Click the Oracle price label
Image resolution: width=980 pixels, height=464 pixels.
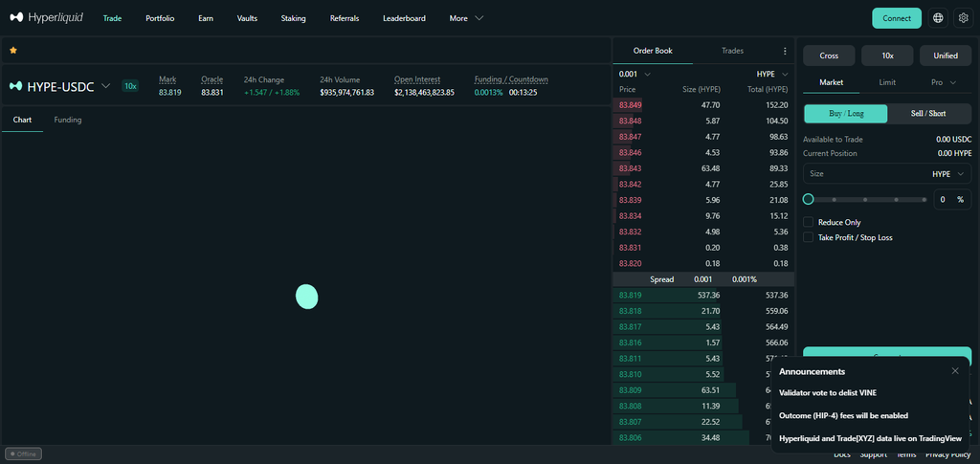click(212, 80)
